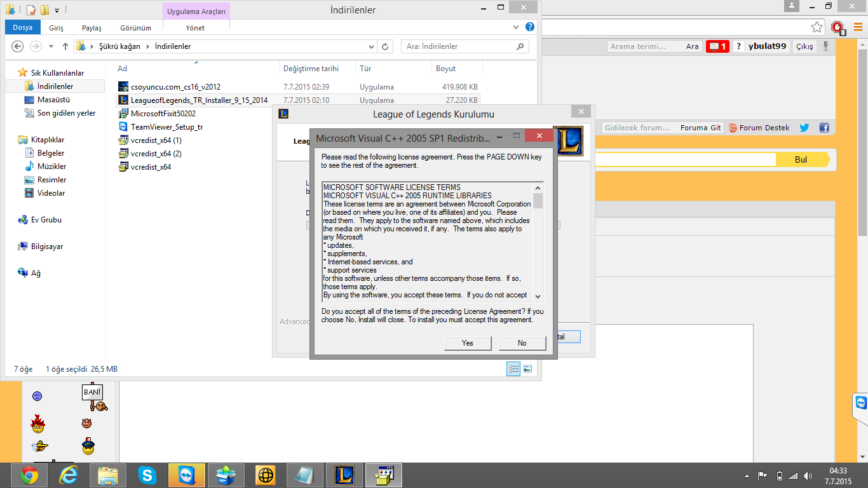Open the forum's Twitter icon
The image size is (868, 488).
(804, 128)
